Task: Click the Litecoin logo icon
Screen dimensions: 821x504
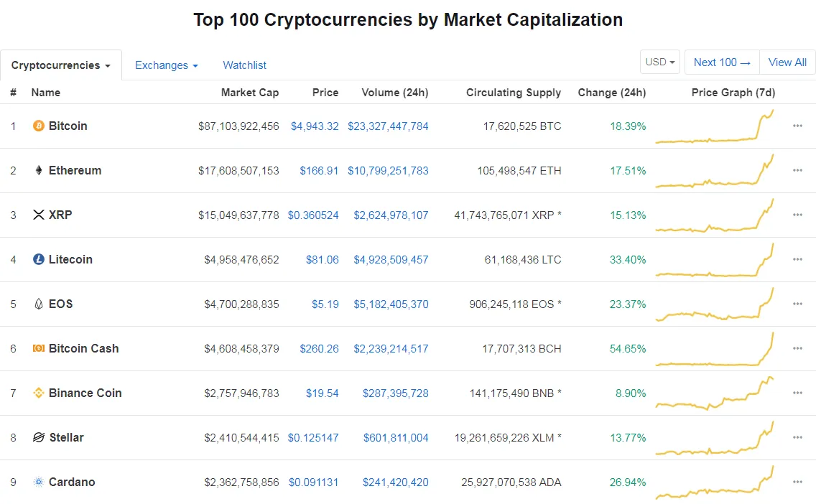Action: click(x=39, y=260)
